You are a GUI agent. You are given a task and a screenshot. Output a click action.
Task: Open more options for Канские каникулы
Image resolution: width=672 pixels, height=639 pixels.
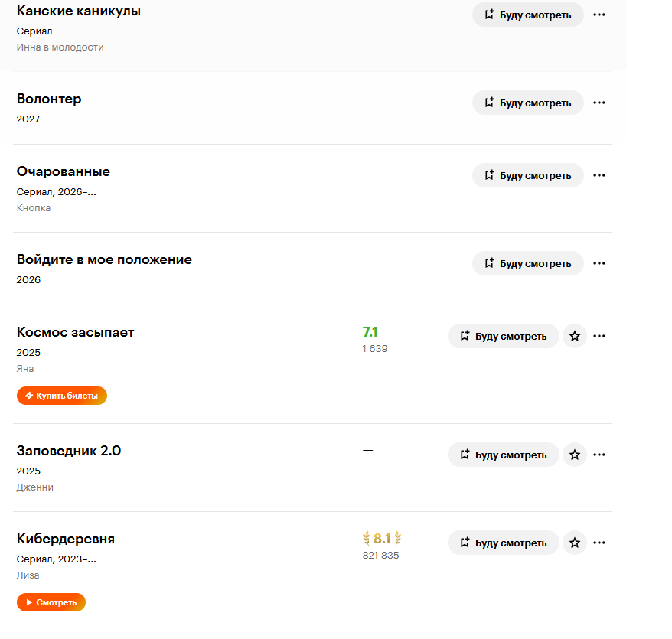pyautogui.click(x=599, y=15)
